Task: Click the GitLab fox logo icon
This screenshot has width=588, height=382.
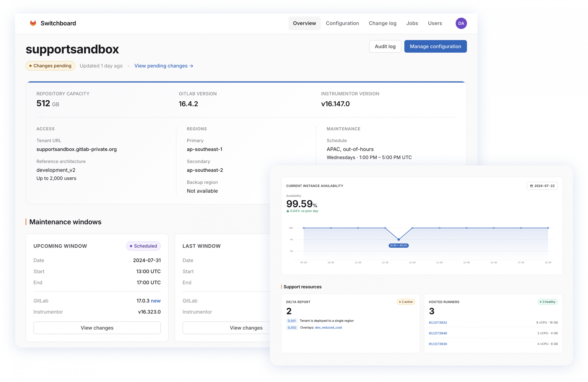Action: pyautogui.click(x=33, y=23)
